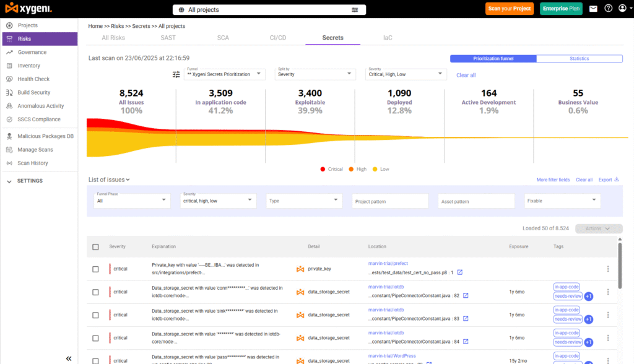
Task: Switch to the SCA tab
Action: (223, 38)
